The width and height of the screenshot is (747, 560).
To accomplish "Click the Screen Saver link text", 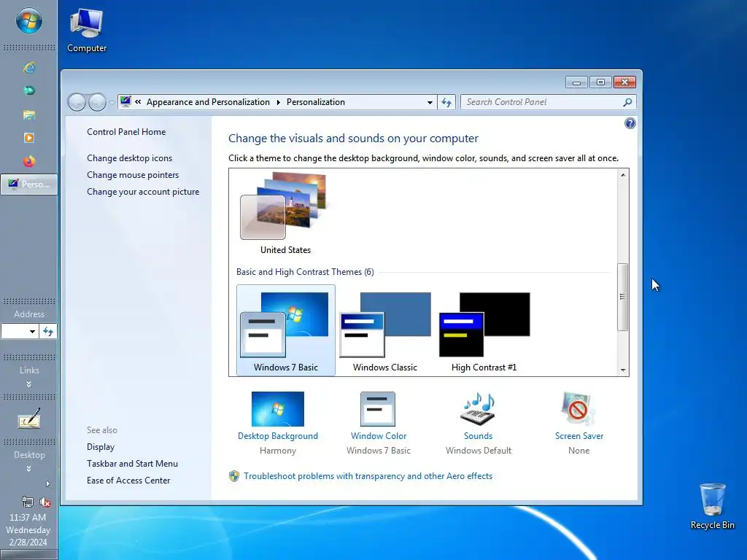I will [x=578, y=436].
